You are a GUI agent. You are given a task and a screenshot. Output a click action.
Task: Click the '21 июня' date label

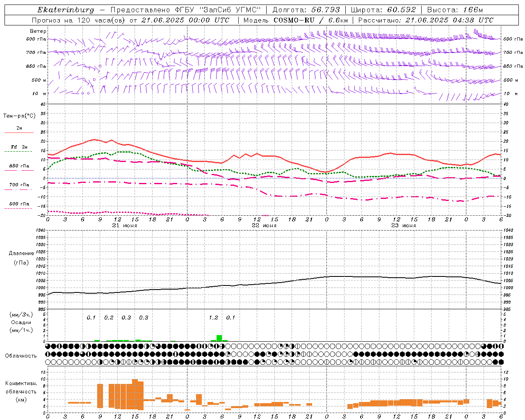point(125,226)
